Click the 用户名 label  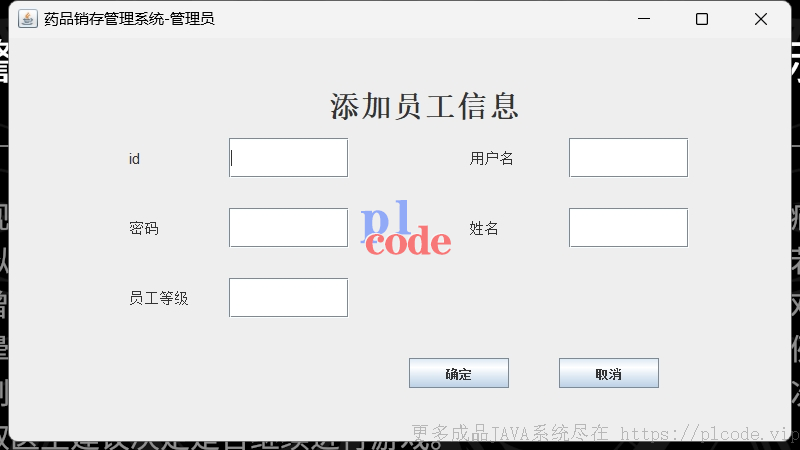click(x=491, y=158)
